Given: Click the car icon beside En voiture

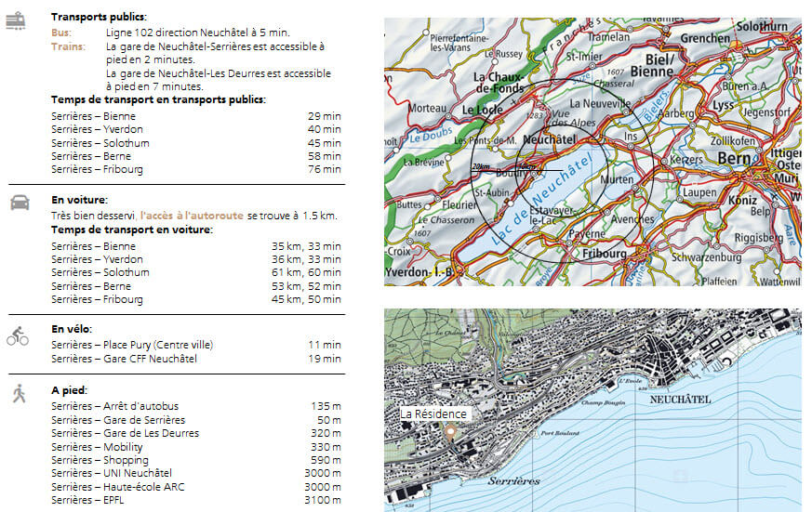Looking at the screenshot, I should click(x=20, y=203).
